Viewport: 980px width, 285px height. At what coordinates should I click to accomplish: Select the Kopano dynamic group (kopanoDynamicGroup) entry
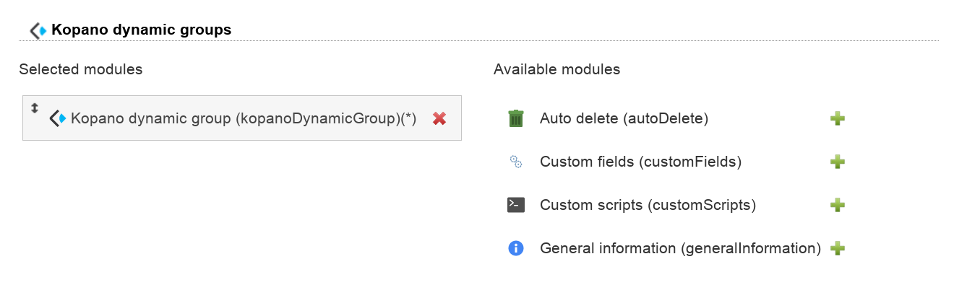(242, 118)
